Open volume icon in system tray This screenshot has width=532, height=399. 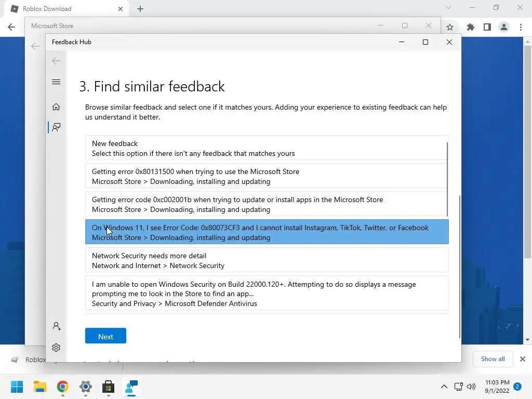[471, 387]
